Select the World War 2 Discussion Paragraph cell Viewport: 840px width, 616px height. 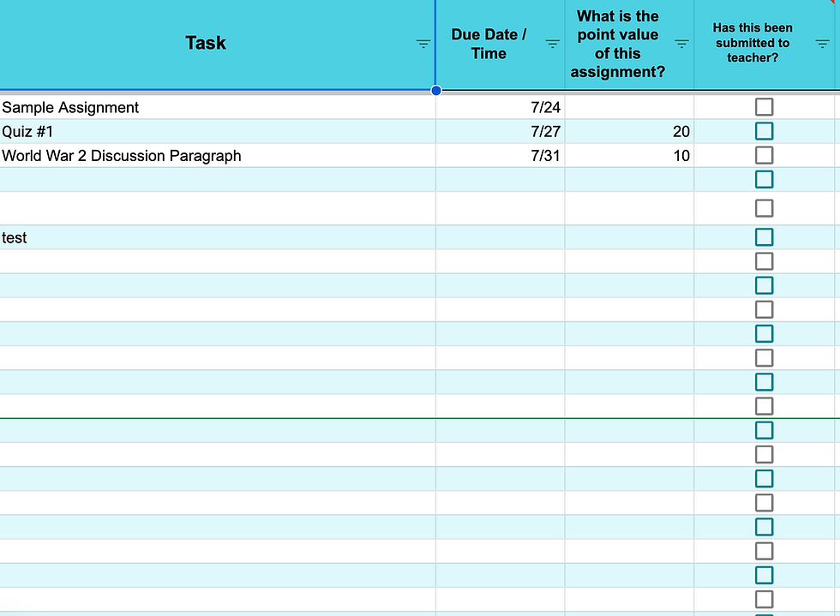(218, 155)
